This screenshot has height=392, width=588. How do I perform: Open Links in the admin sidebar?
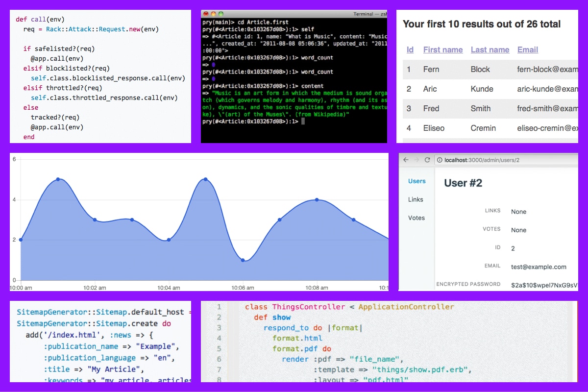pos(416,199)
